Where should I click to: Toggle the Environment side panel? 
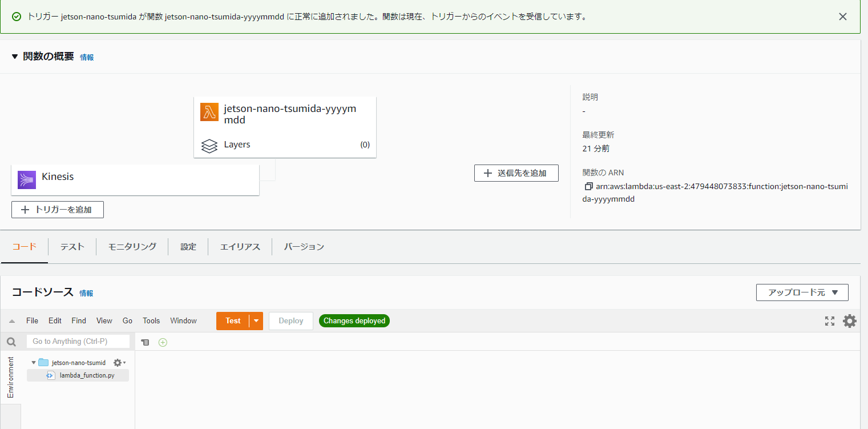10,377
